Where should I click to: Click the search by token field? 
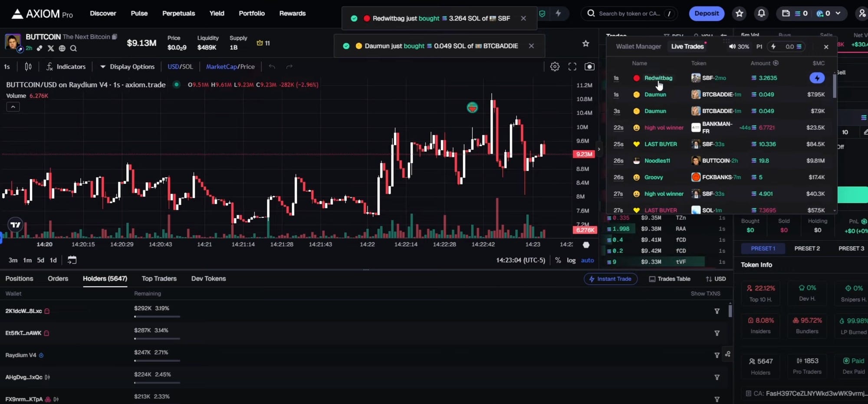tap(629, 13)
